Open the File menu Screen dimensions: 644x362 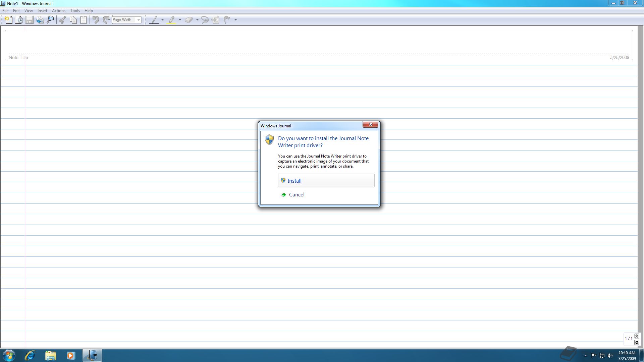point(5,11)
